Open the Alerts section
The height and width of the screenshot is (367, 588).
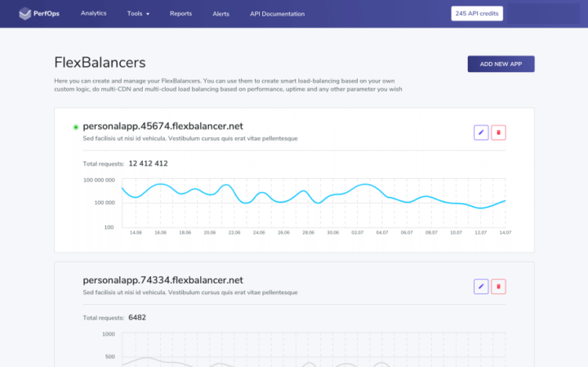click(x=220, y=14)
